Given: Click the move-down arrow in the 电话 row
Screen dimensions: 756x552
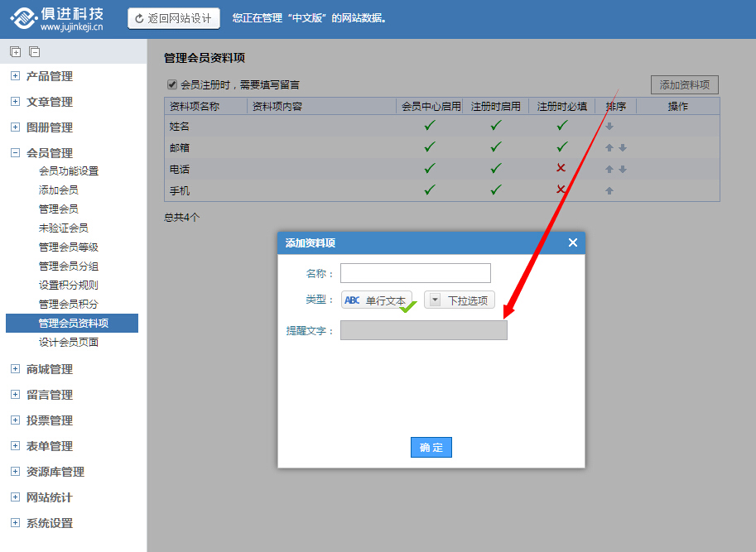Looking at the screenshot, I should [623, 169].
